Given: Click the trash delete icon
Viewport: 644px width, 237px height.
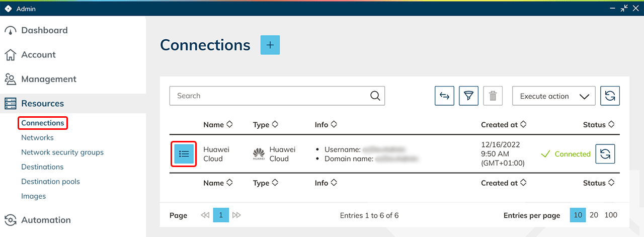Looking at the screenshot, I should tap(493, 96).
